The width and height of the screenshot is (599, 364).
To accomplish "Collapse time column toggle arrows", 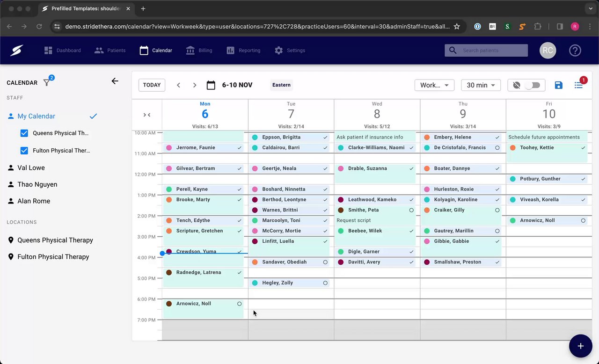I will point(147,115).
